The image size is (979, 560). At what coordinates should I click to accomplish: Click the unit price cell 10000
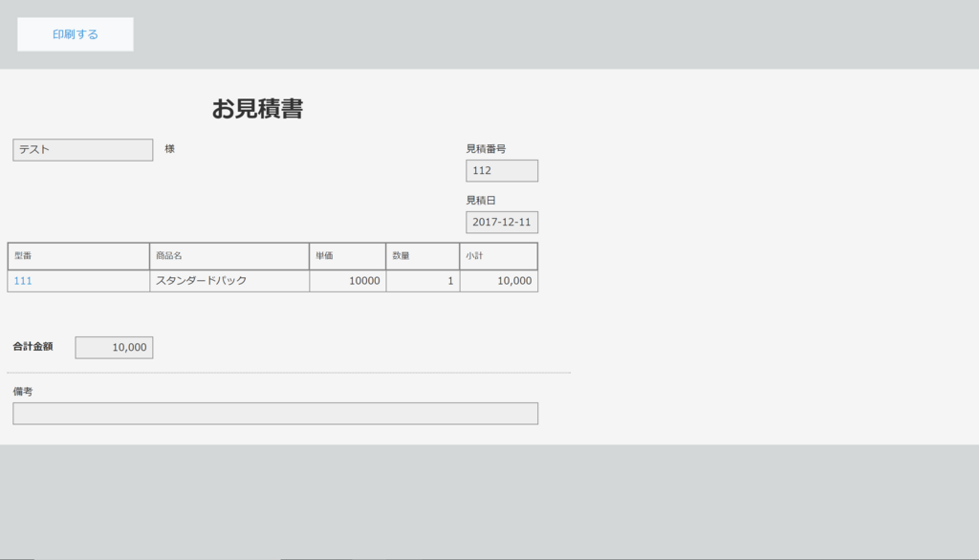(x=348, y=281)
